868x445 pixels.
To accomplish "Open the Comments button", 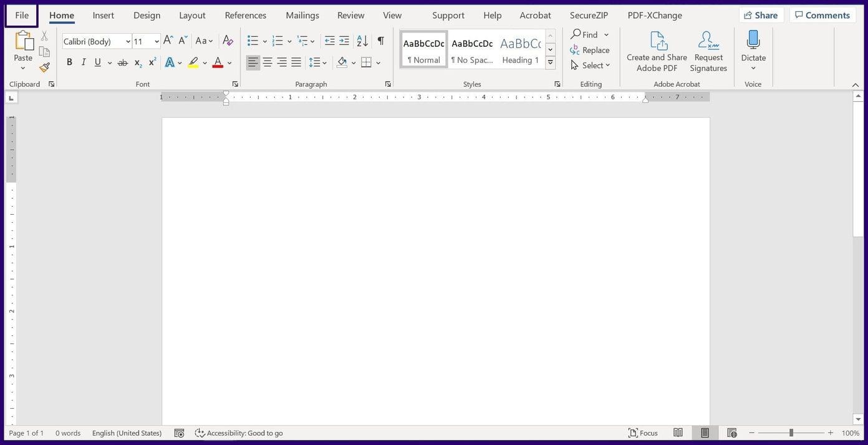I will (822, 15).
